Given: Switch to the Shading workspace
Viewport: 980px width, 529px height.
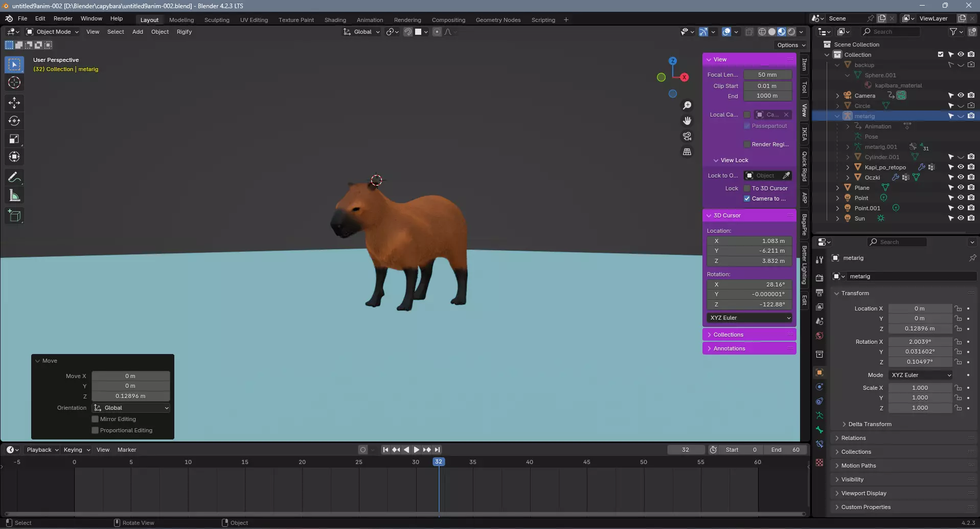Looking at the screenshot, I should click(335, 20).
